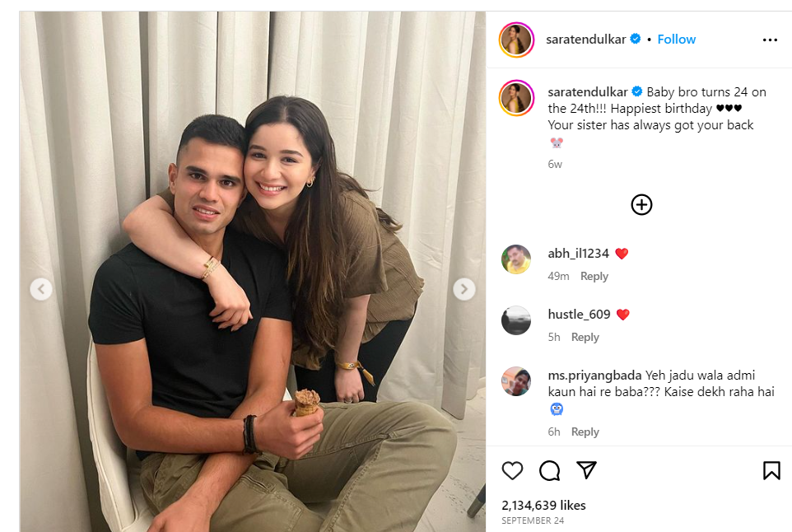Save post with the bookmark icon

pos(771,470)
